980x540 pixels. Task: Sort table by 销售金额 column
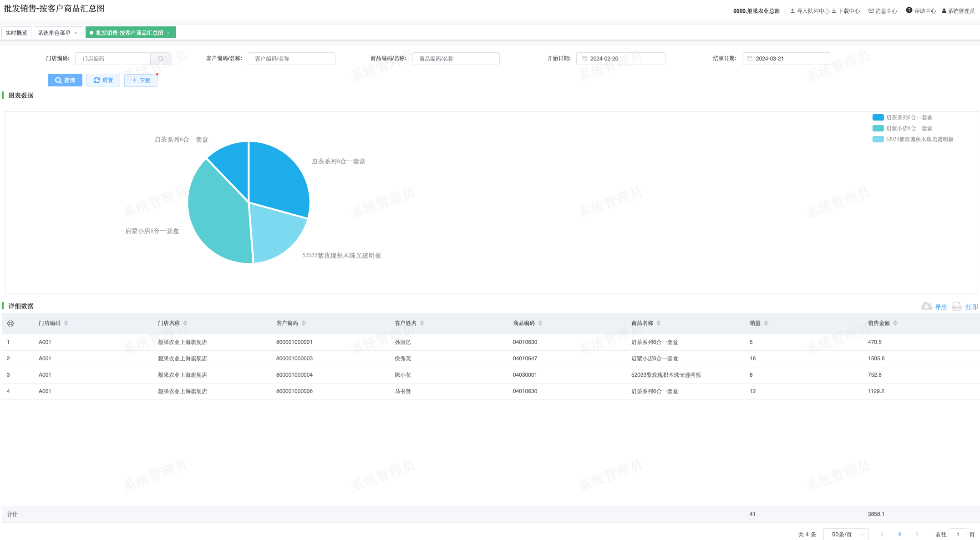(x=895, y=323)
